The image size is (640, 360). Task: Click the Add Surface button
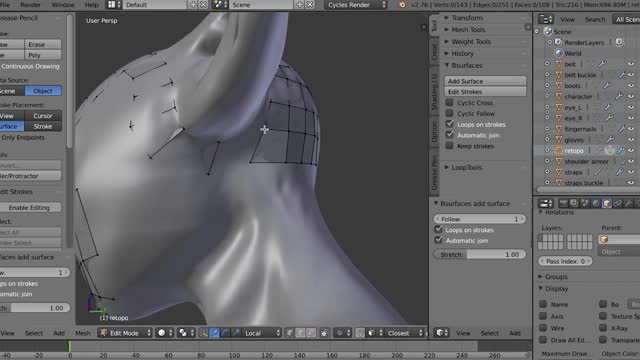click(485, 81)
